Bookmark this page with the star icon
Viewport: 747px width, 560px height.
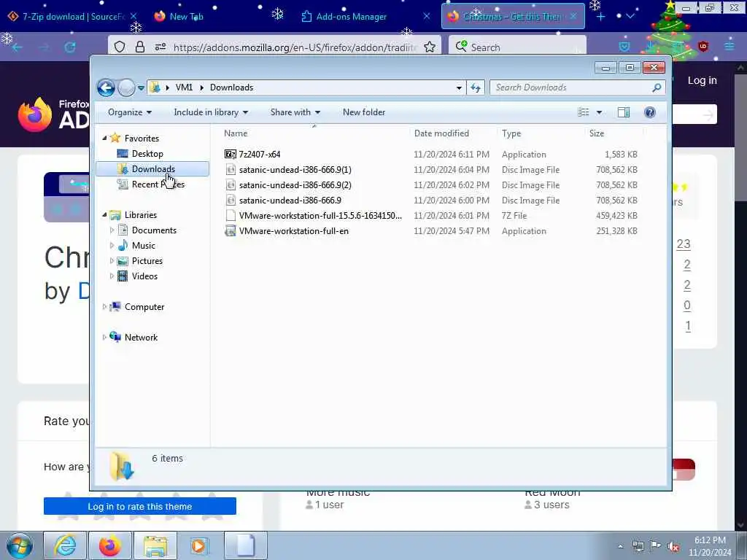[429, 47]
